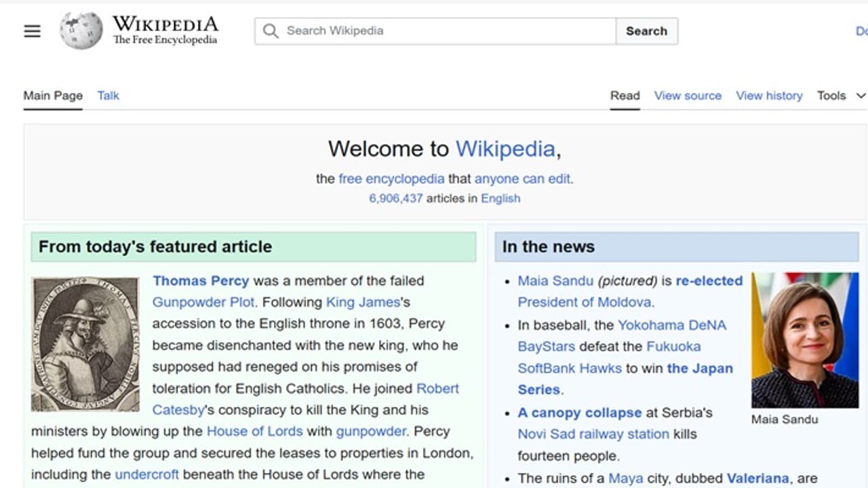Open the Thomas Percy article
The width and height of the screenshot is (868, 488).
[x=201, y=281]
